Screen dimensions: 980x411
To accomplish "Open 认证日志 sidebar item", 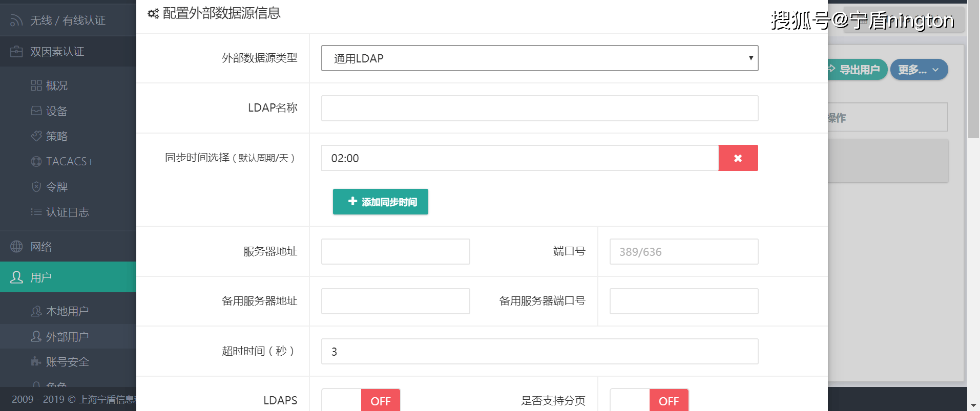I will [x=68, y=212].
